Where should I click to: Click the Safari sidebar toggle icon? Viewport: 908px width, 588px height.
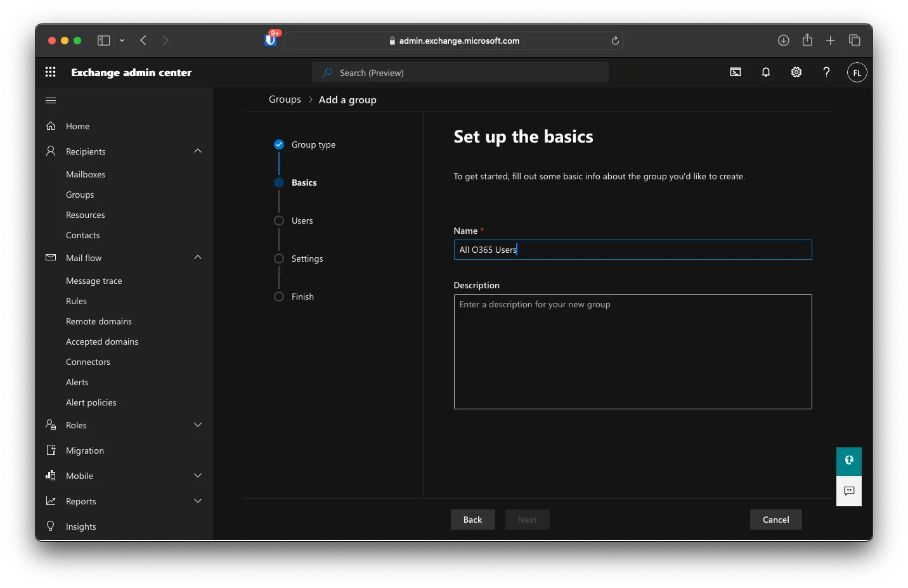coord(103,41)
